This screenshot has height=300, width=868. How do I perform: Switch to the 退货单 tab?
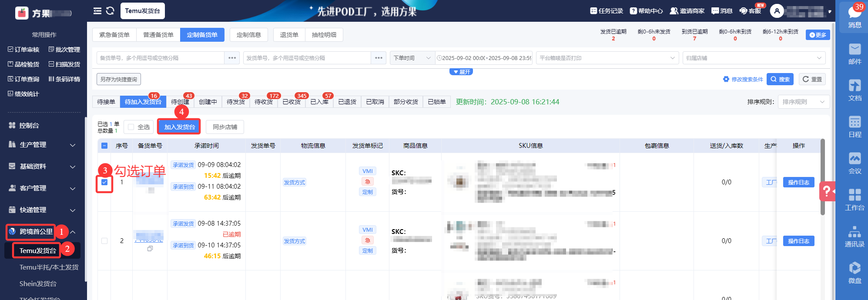pos(289,35)
